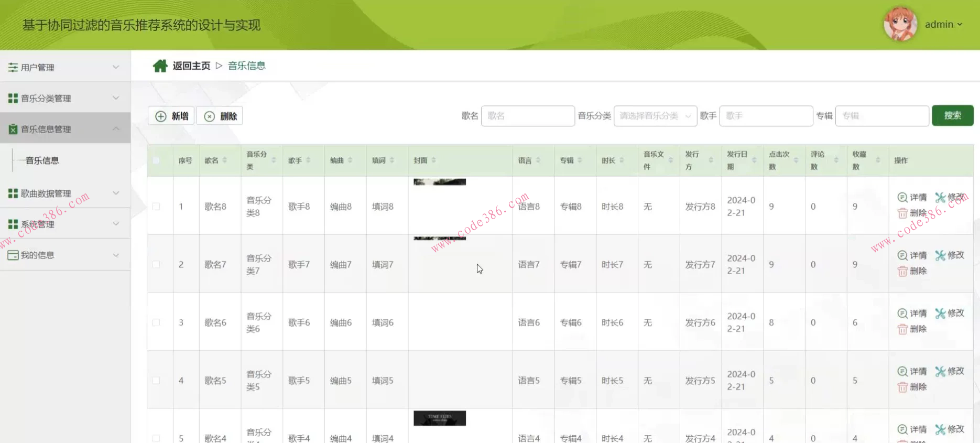The width and height of the screenshot is (980, 443).
Task: Click the 系统管理 grid icon
Action: click(x=13, y=224)
